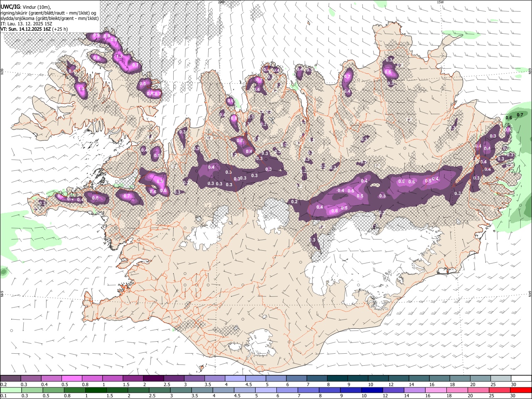Select the 0.7 rain value off the east coast
The image size is (532, 399).
520,115
